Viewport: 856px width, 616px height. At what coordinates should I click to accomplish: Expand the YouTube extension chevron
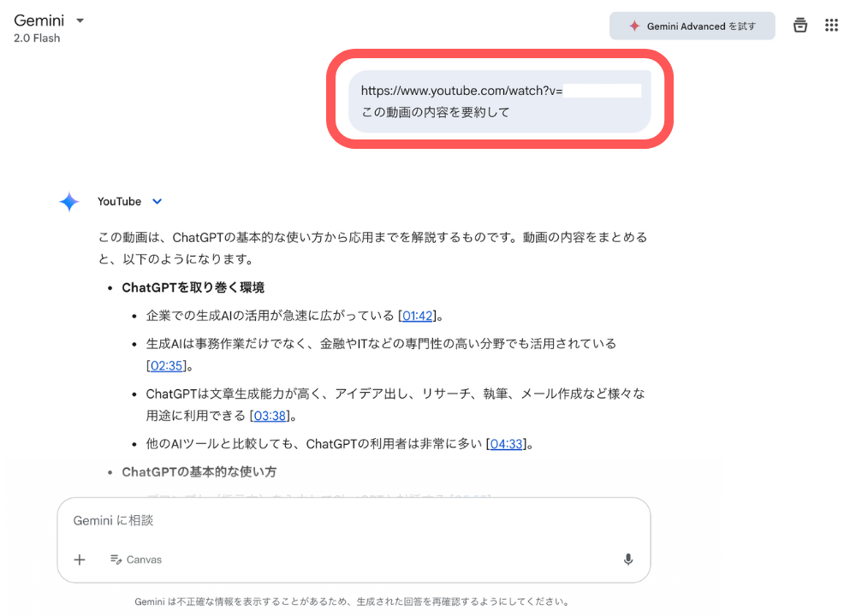[158, 201]
